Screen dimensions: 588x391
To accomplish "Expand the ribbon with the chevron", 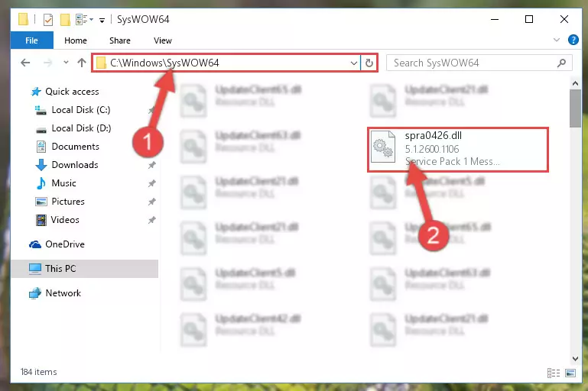I will click(x=557, y=40).
